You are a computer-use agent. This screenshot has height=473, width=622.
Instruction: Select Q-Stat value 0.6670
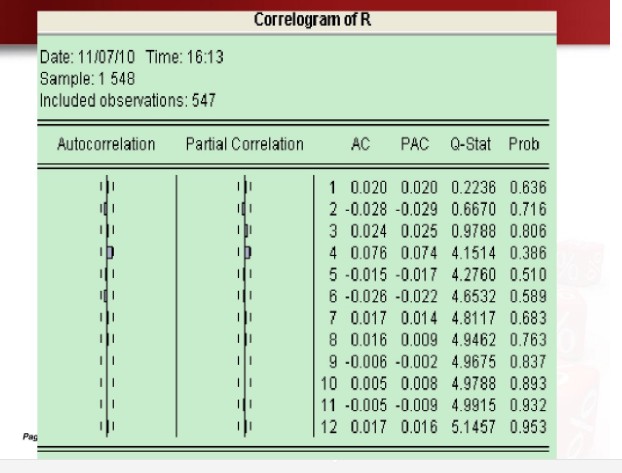(x=474, y=209)
